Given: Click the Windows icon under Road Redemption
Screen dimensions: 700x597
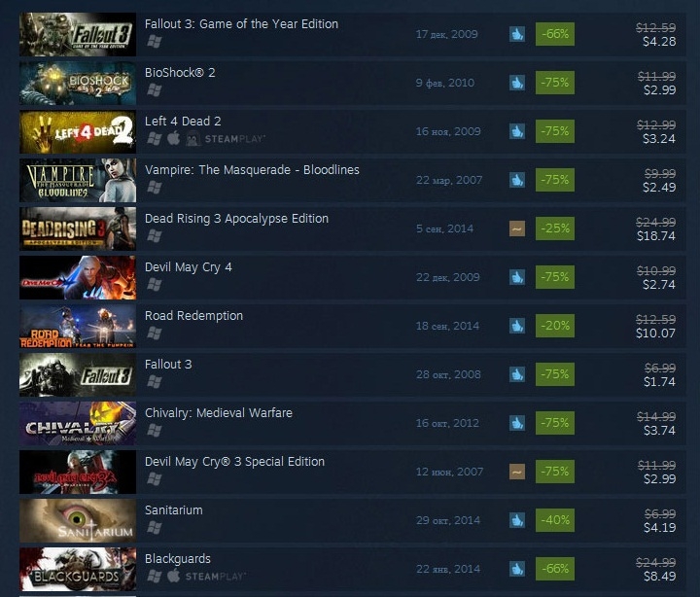Looking at the screenshot, I should click(x=155, y=334).
